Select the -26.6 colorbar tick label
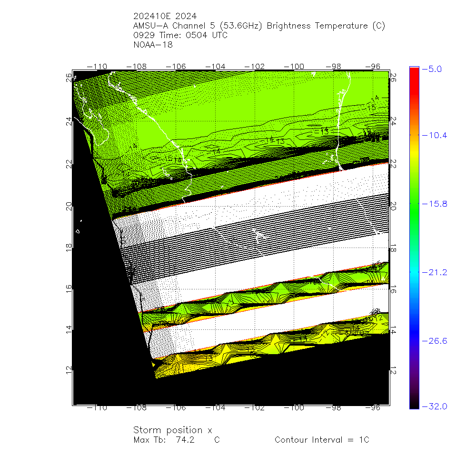 (435, 341)
